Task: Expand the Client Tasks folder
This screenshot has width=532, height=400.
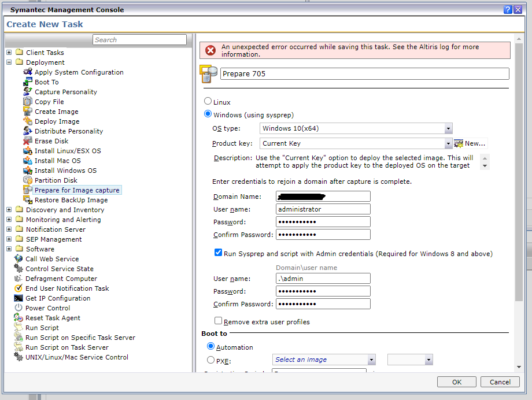Action: 9,53
